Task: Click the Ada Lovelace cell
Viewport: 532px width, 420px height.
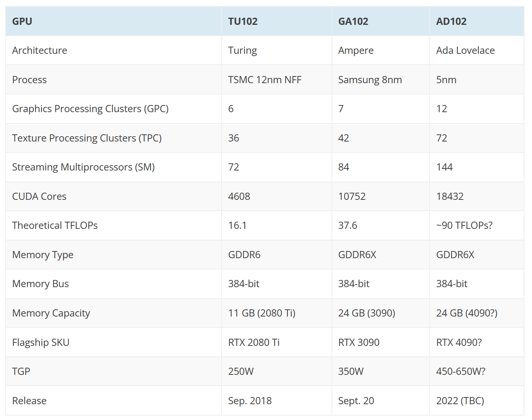Action: click(x=465, y=50)
